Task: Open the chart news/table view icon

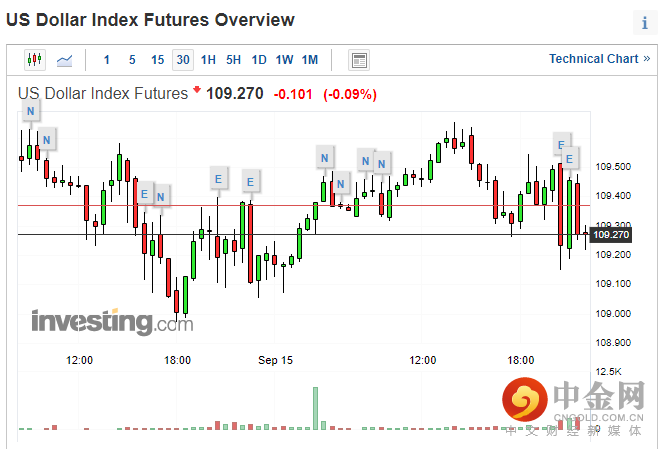Action: pyautogui.click(x=359, y=60)
